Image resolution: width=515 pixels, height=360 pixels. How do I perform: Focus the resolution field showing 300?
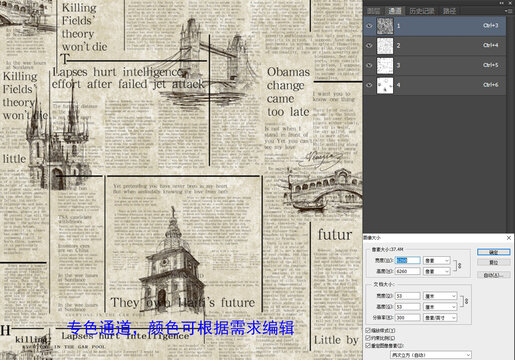[408, 318]
